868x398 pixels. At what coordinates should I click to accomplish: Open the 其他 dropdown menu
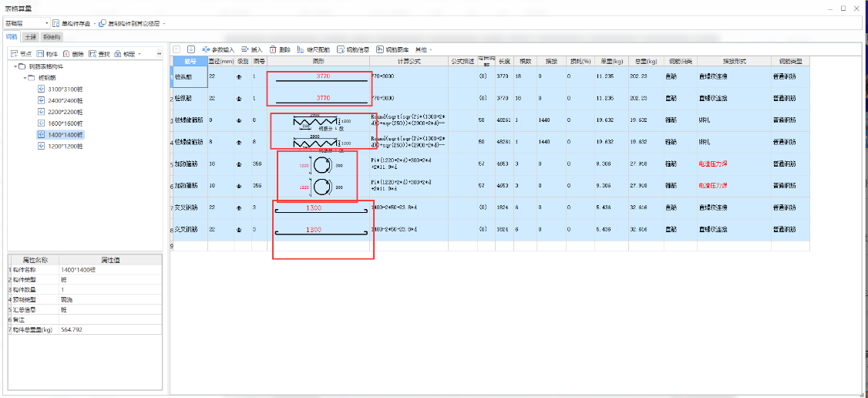pyautogui.click(x=424, y=49)
